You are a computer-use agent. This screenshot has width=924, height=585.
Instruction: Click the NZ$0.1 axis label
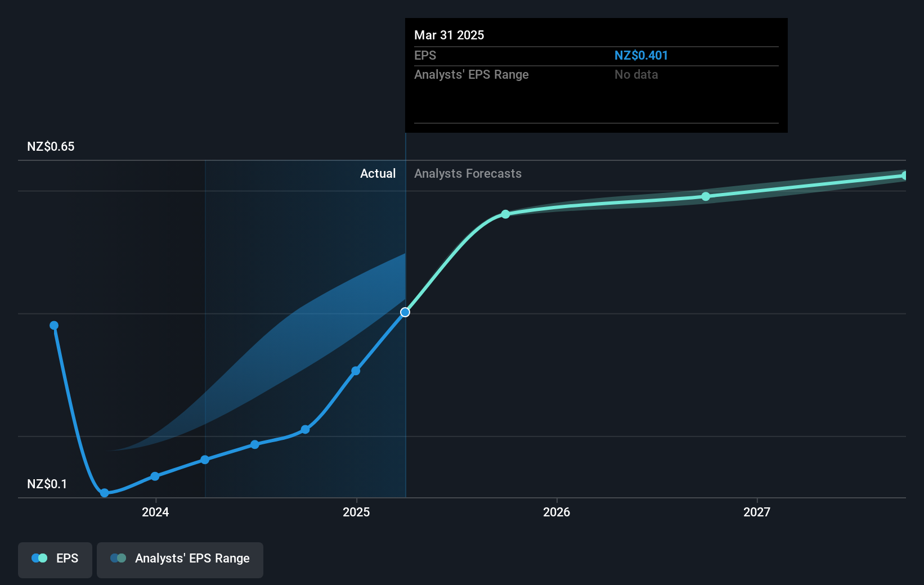pyautogui.click(x=47, y=484)
